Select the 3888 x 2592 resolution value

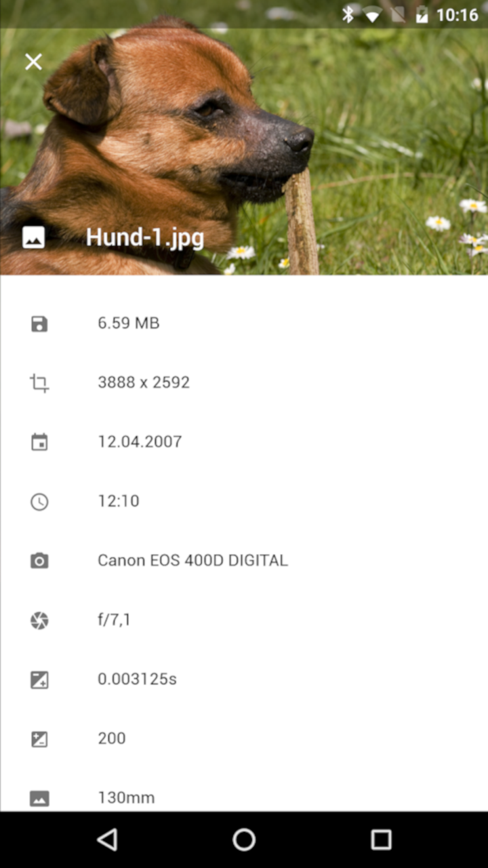click(144, 382)
